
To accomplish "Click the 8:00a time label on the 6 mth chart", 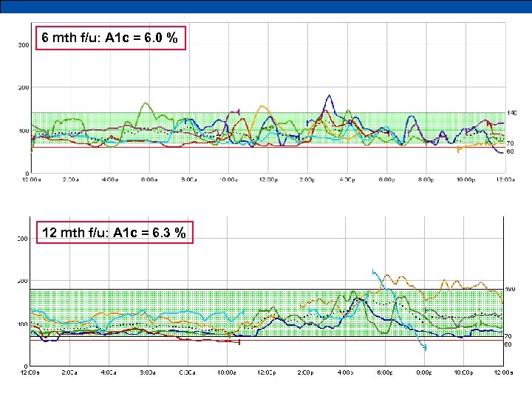I will (188, 180).
